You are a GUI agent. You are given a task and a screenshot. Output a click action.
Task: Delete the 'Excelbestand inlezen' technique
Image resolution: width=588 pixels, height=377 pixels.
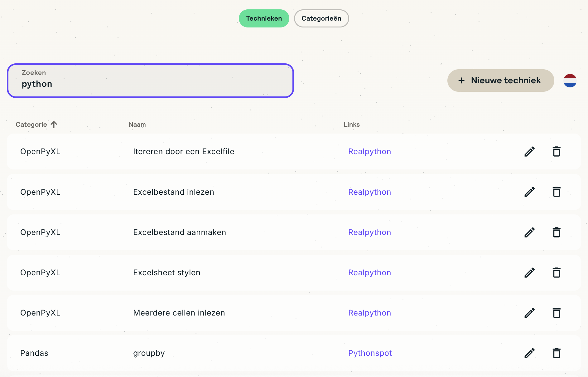pyautogui.click(x=557, y=192)
